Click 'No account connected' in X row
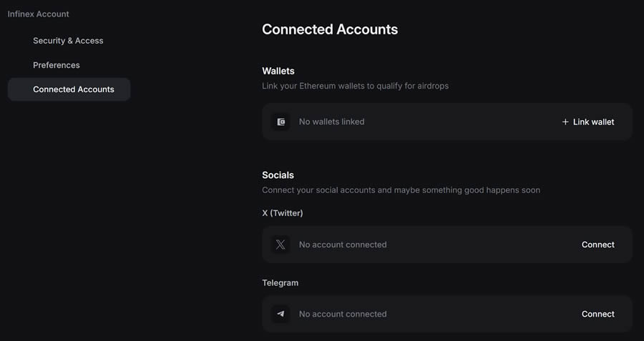 pos(342,244)
